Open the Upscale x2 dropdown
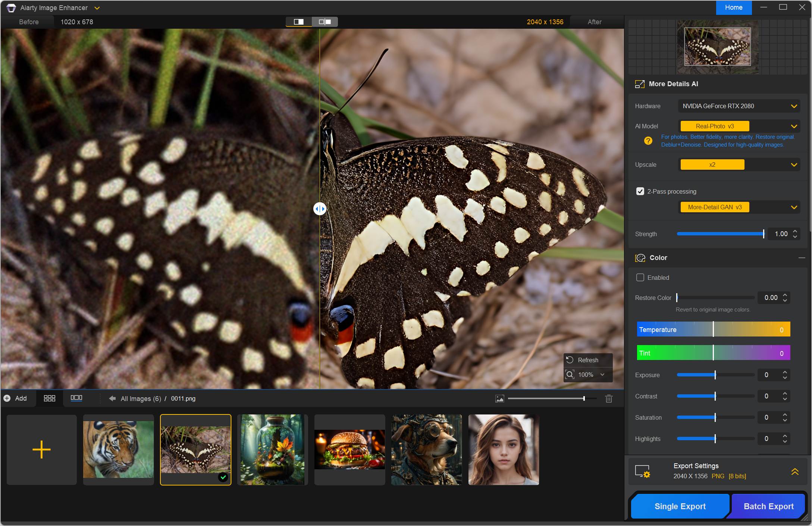This screenshot has width=812, height=526. click(794, 165)
